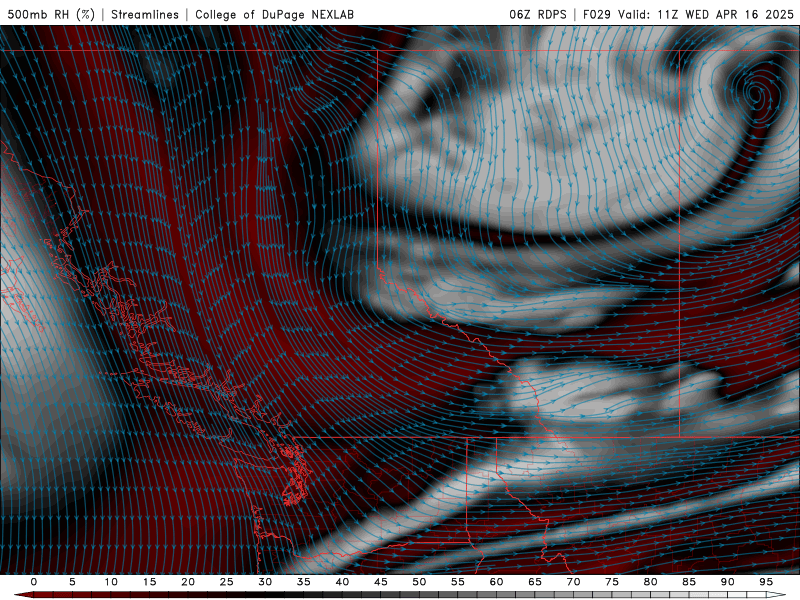
Task: Click the '500mb RH (%)' title text
Action: 51,14
